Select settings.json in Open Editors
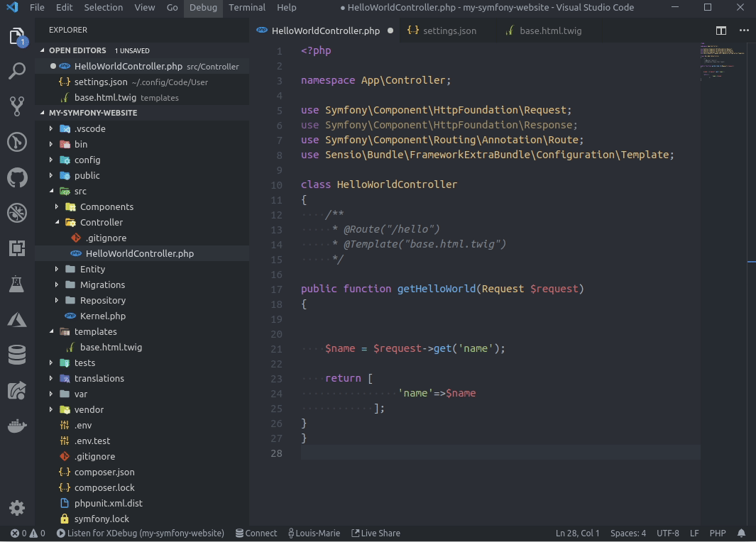 pos(142,82)
